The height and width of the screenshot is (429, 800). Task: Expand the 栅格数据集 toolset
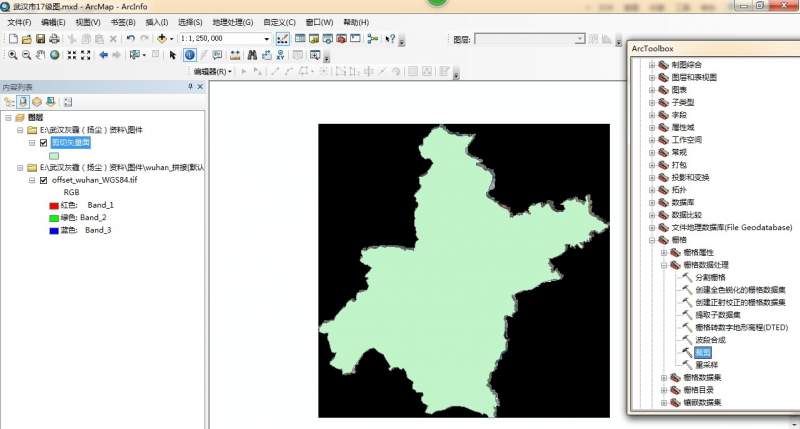tap(664, 377)
